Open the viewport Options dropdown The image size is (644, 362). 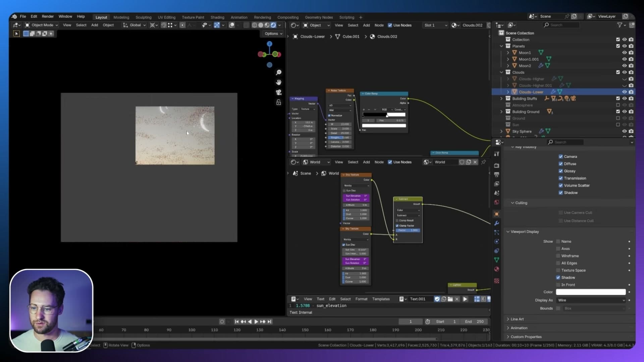pos(273,34)
